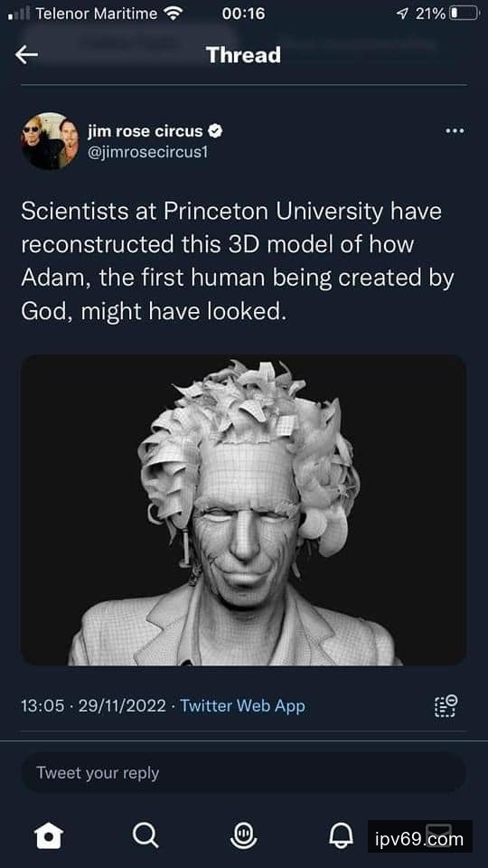Tap the verified badge next to jim rose circus
This screenshot has height=868, width=488.
coord(215,131)
